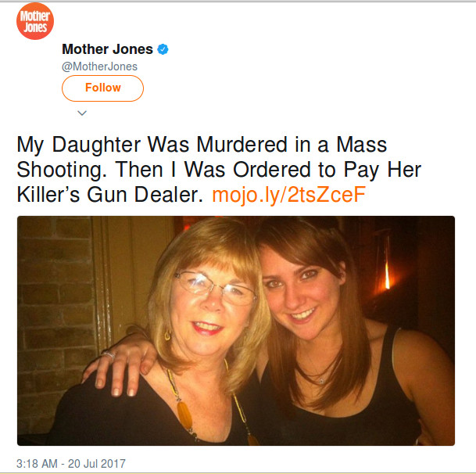
Task: Visit the @MotherJones handle profile
Action: coord(99,66)
